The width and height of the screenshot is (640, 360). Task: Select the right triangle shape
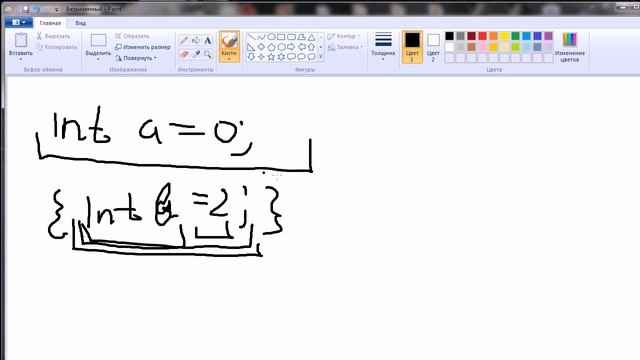[x=251, y=47]
